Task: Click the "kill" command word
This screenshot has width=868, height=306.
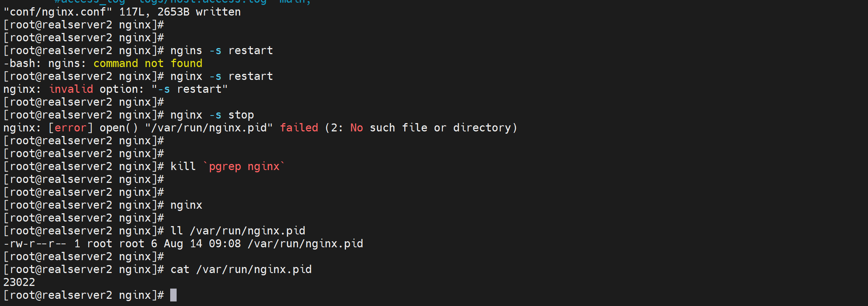Action: (183, 166)
